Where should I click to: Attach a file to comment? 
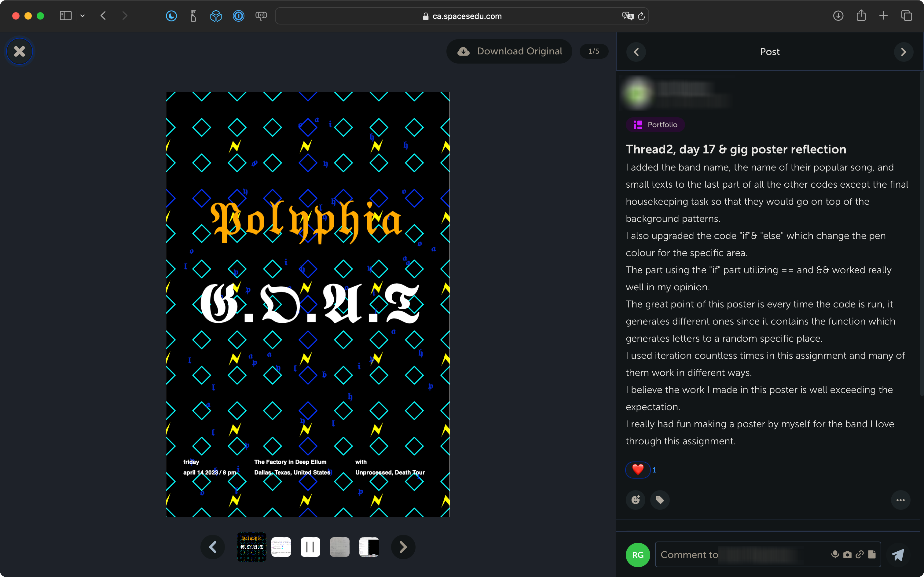(x=872, y=554)
